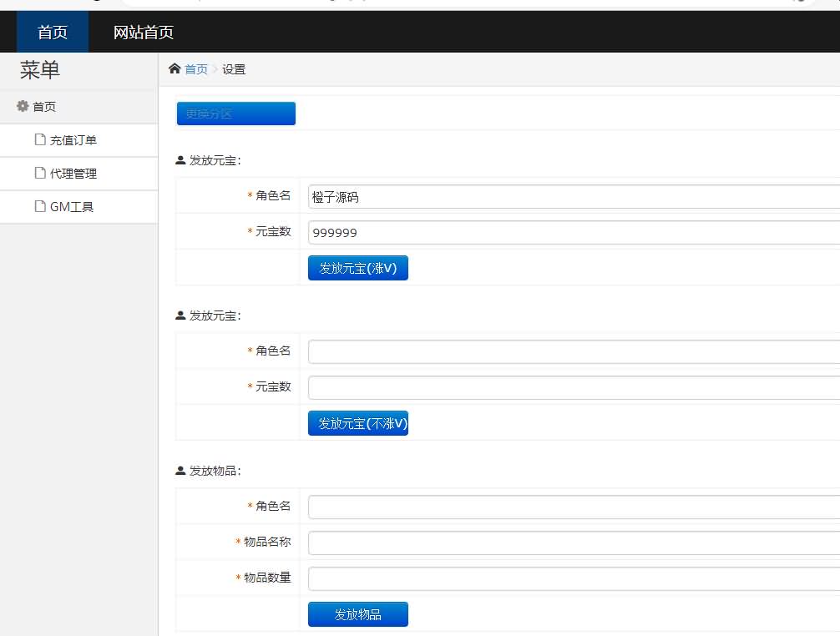Submit with the 发放物品 button
840x636 pixels.
click(357, 614)
